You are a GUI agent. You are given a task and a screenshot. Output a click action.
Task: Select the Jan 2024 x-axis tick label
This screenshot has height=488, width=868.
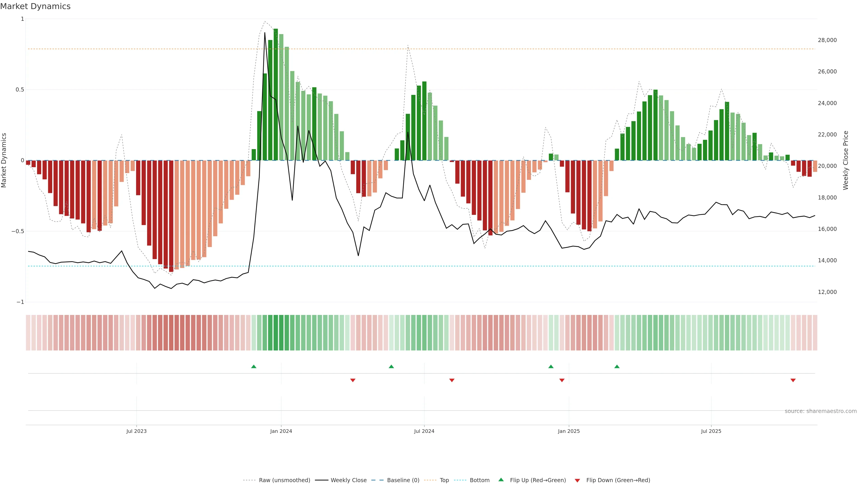pos(281,431)
